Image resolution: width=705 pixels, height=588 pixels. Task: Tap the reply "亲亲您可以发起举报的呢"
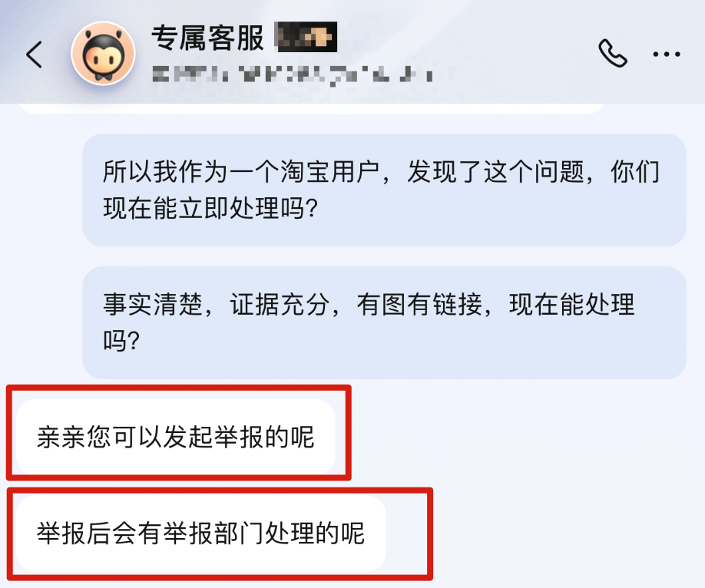pyautogui.click(x=176, y=437)
